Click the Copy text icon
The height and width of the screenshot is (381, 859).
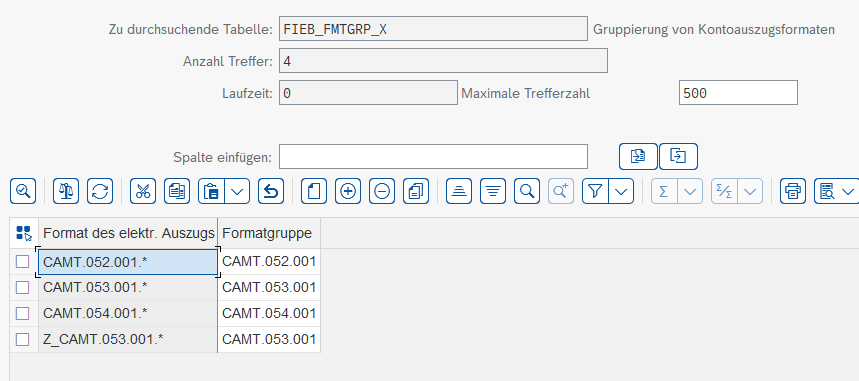[x=177, y=191]
